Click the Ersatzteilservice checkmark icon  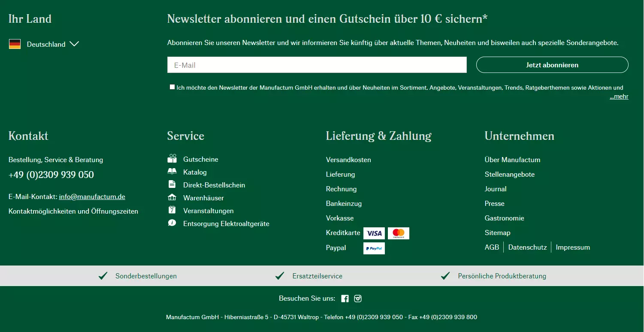click(x=280, y=276)
